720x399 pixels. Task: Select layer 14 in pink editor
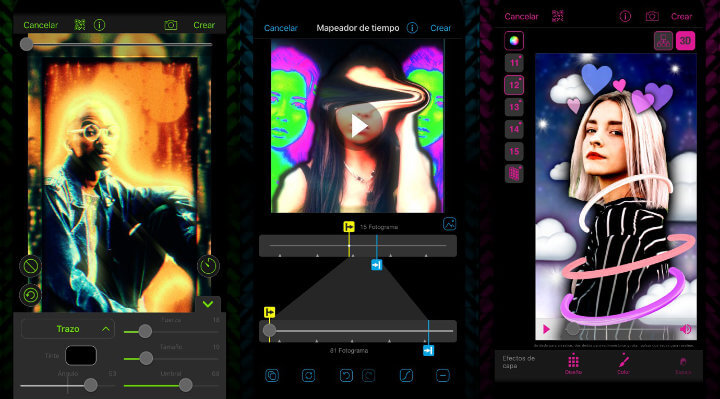514,129
